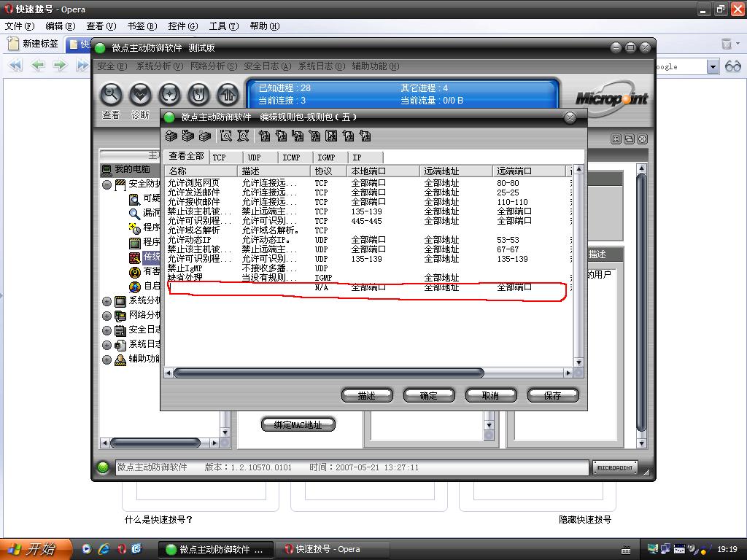Open the Opera search engine dropdown arrow

coord(712,66)
